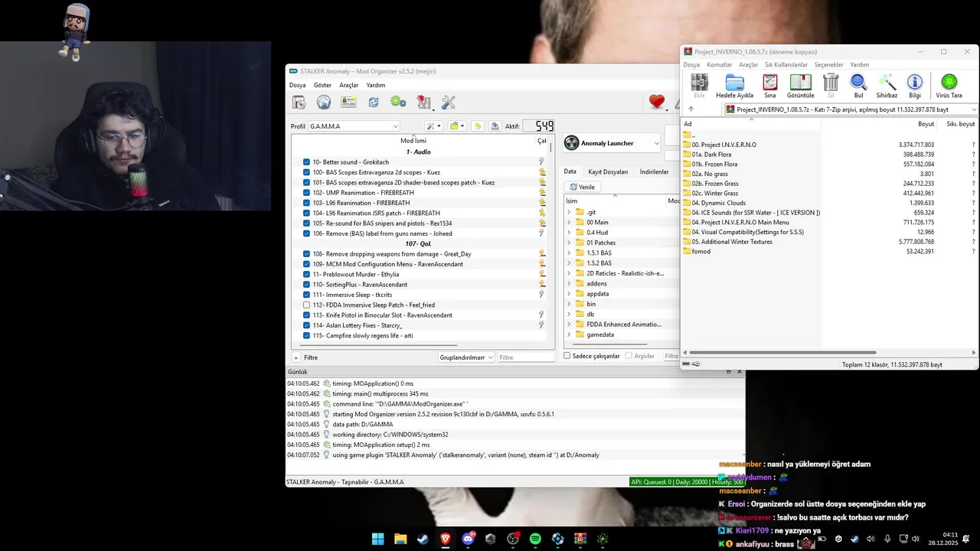Click the Sil trash icon in WinRAR
The image size is (980, 551).
click(831, 85)
